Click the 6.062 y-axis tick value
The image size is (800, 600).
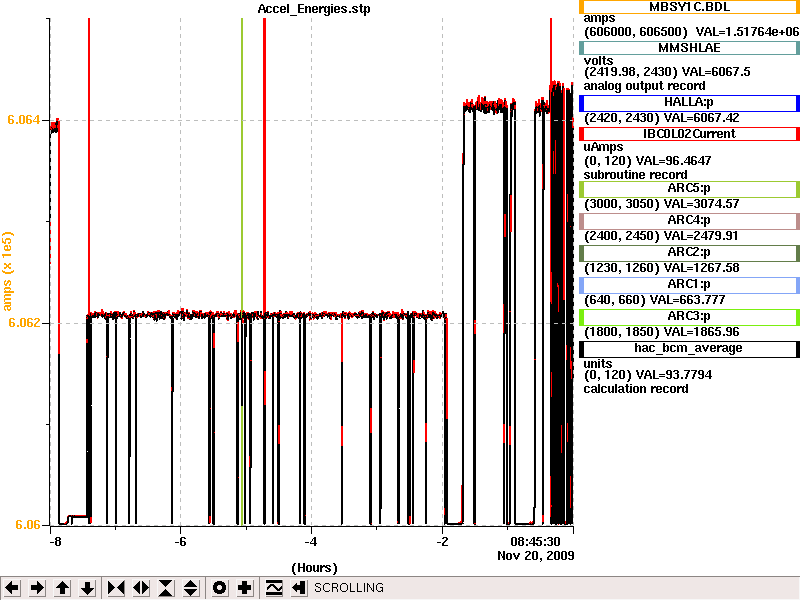click(23, 322)
